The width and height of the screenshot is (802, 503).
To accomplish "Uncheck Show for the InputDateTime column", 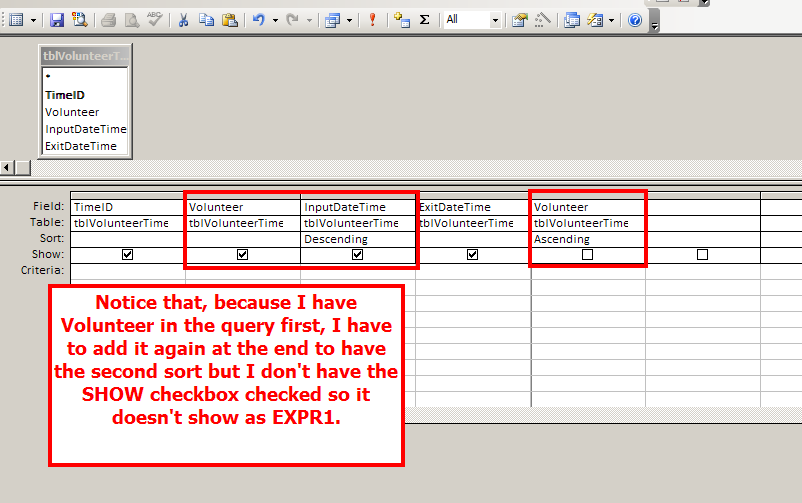I will 358,254.
